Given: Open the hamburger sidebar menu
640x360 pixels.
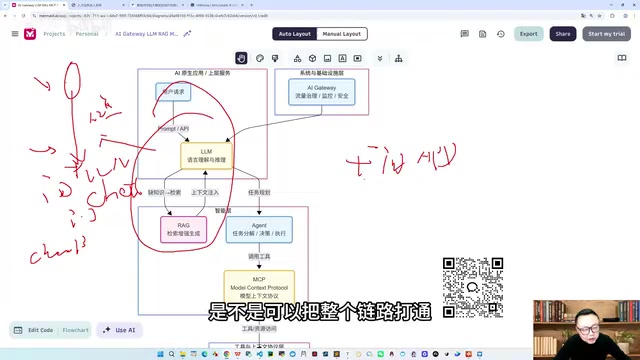Looking at the screenshot, I should [x=15, y=34].
